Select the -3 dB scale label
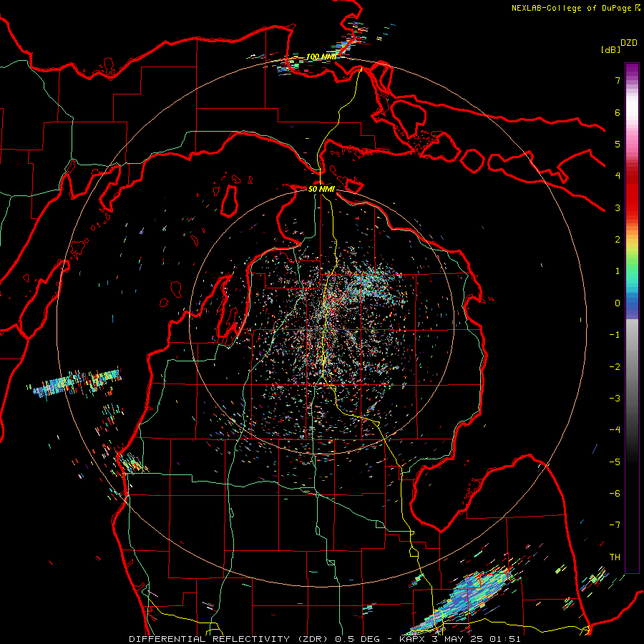Image resolution: width=644 pixels, height=644 pixels. pyautogui.click(x=615, y=399)
